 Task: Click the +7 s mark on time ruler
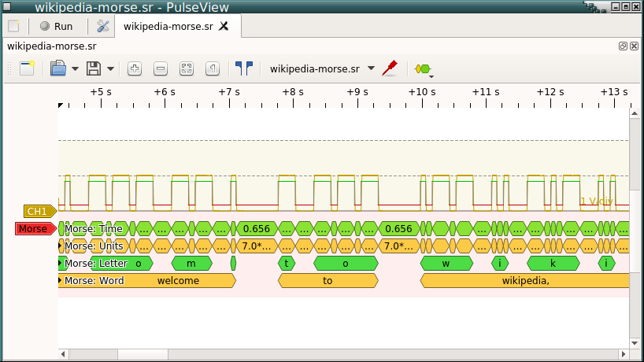(230, 103)
